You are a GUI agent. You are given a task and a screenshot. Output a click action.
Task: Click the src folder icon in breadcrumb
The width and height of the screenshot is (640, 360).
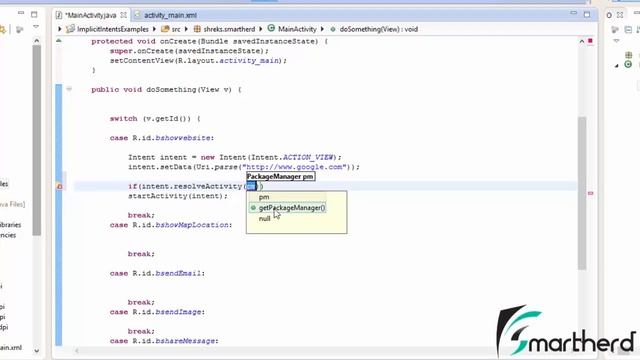(165, 29)
